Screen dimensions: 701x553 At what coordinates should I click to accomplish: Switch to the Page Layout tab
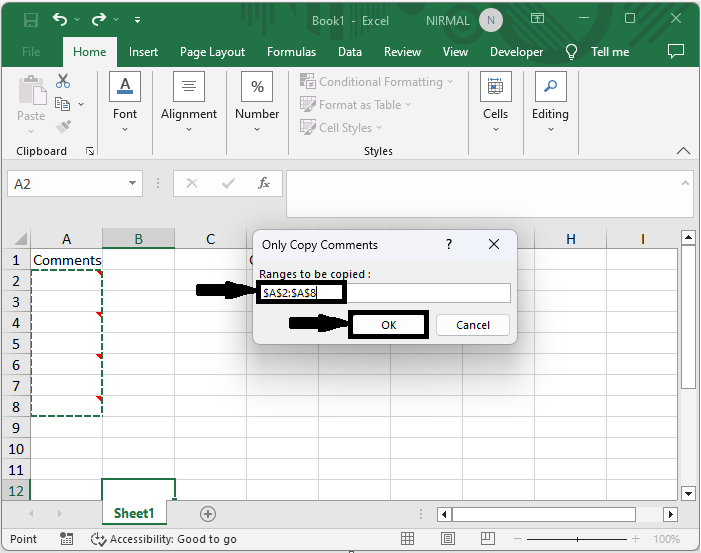pos(212,52)
